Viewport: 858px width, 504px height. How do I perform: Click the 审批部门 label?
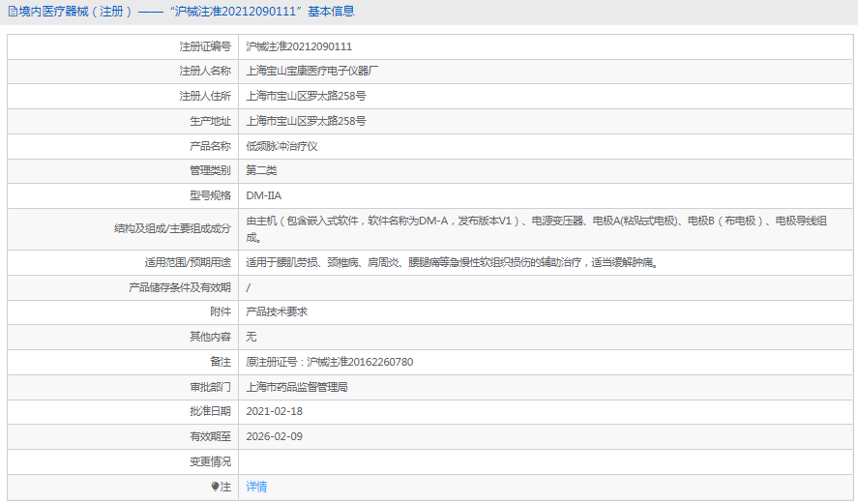210,388
